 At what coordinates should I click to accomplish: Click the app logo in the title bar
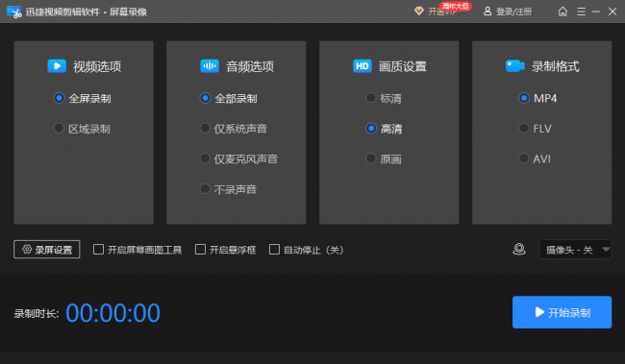[14, 12]
